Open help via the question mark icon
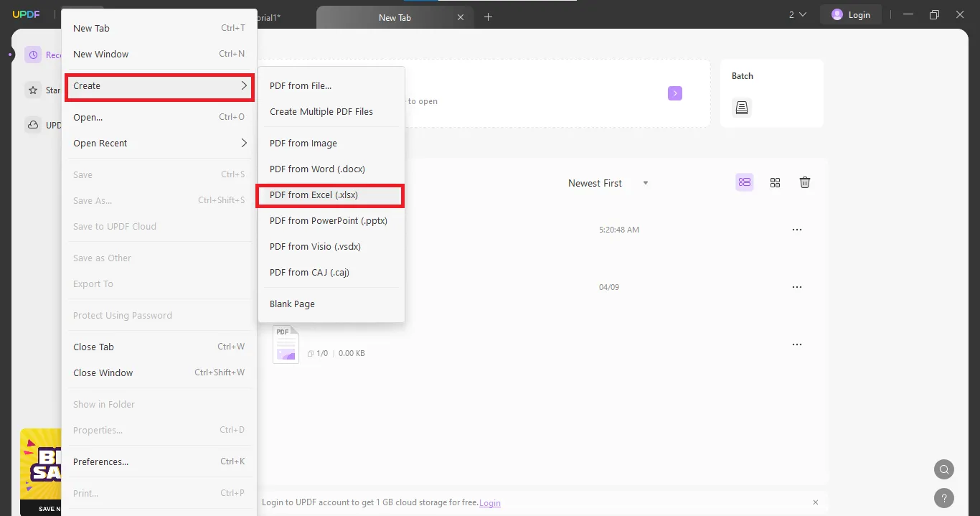Image resolution: width=980 pixels, height=516 pixels. click(x=944, y=498)
